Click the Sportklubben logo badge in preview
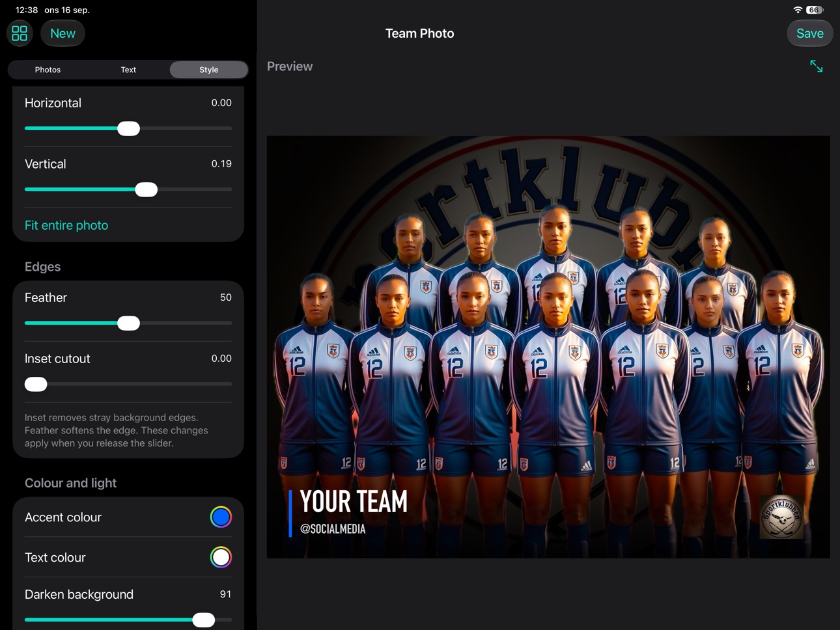The image size is (840, 630). [781, 517]
